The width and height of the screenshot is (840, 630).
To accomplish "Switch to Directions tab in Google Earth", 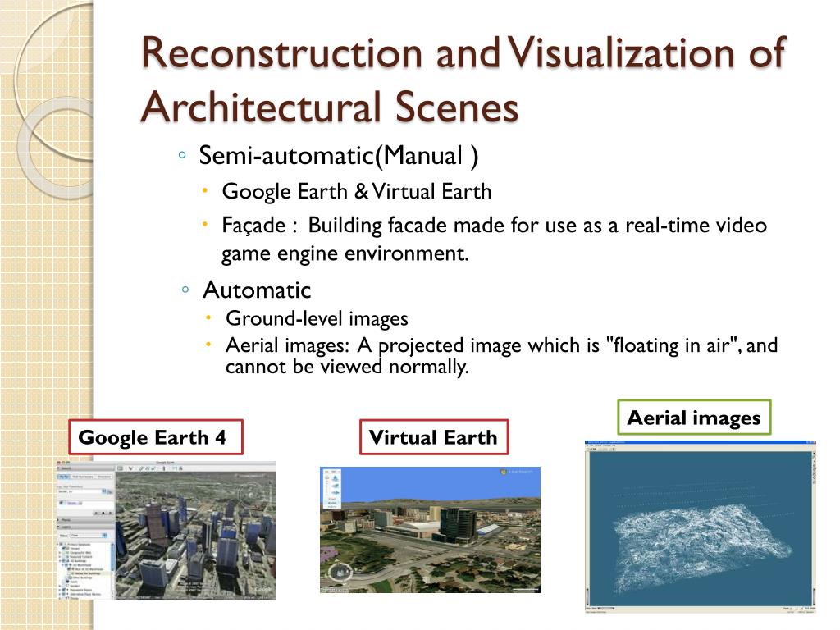I will click(x=104, y=477).
